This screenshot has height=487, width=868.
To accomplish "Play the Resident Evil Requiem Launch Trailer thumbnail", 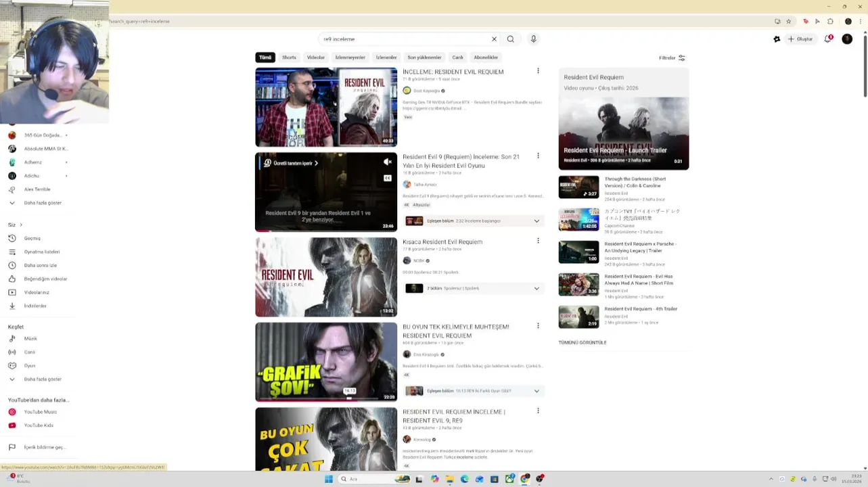I will click(x=623, y=133).
